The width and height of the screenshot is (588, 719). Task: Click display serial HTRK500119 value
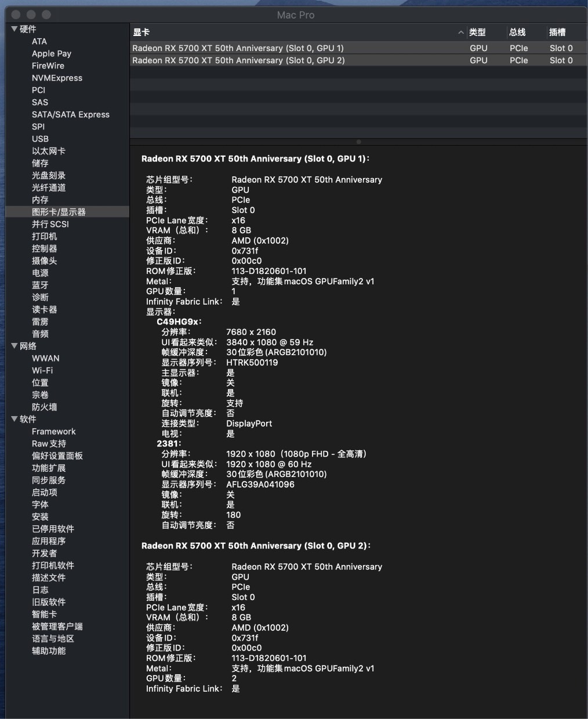pos(252,363)
